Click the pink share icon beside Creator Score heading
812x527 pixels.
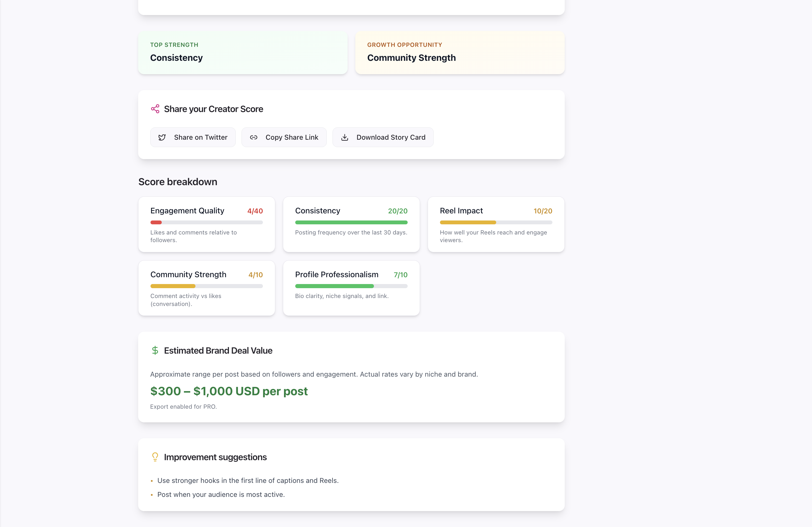(155, 109)
